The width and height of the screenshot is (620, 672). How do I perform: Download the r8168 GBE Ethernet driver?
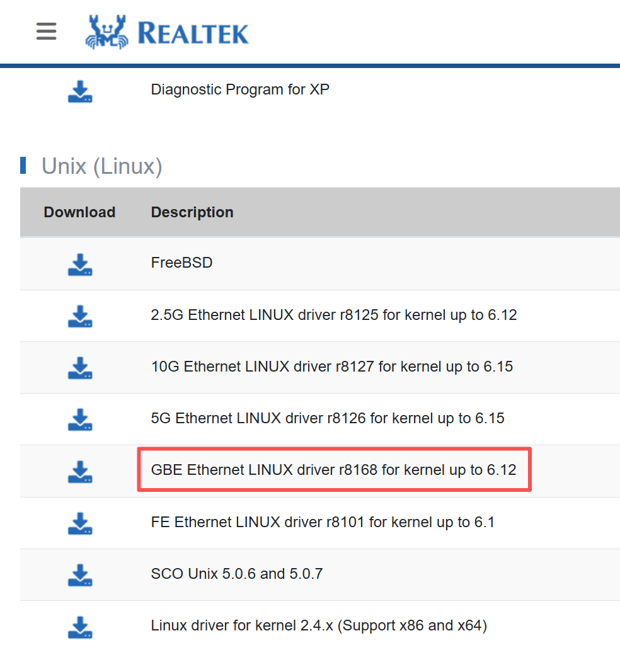click(x=80, y=472)
